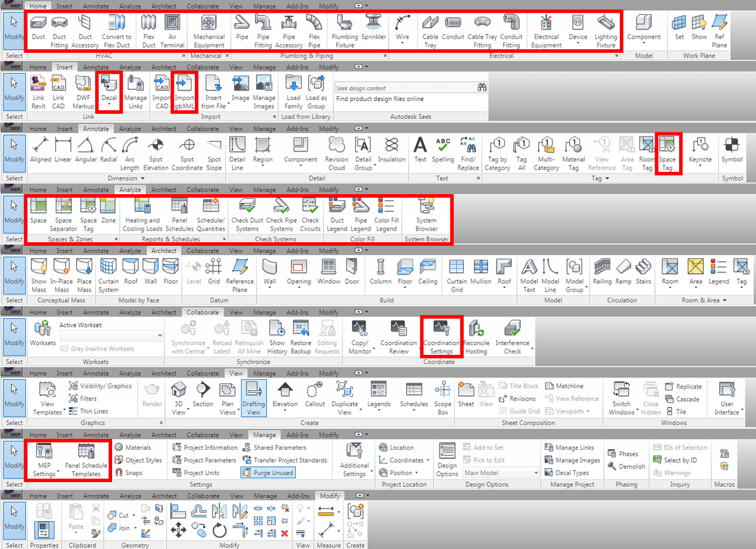Select the Revision Cloud tool

click(x=337, y=154)
